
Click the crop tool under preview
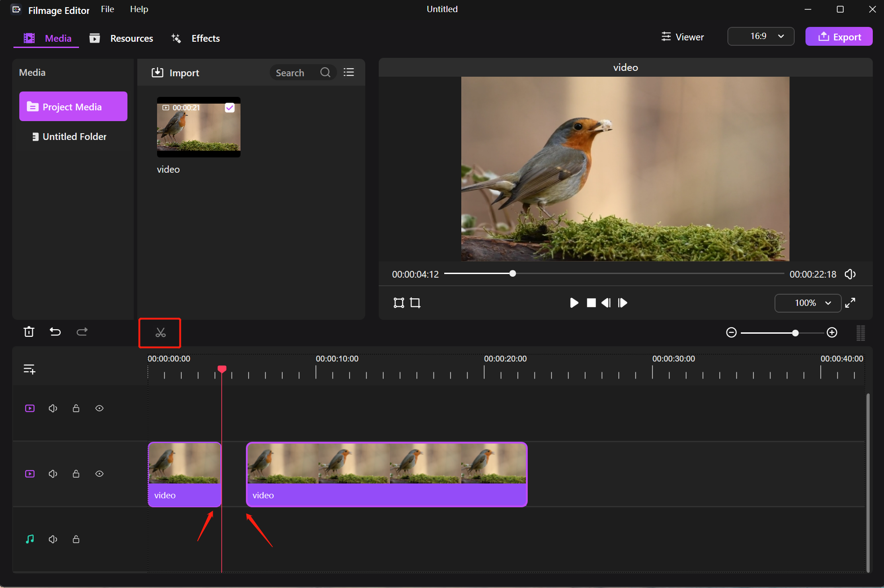[416, 303]
